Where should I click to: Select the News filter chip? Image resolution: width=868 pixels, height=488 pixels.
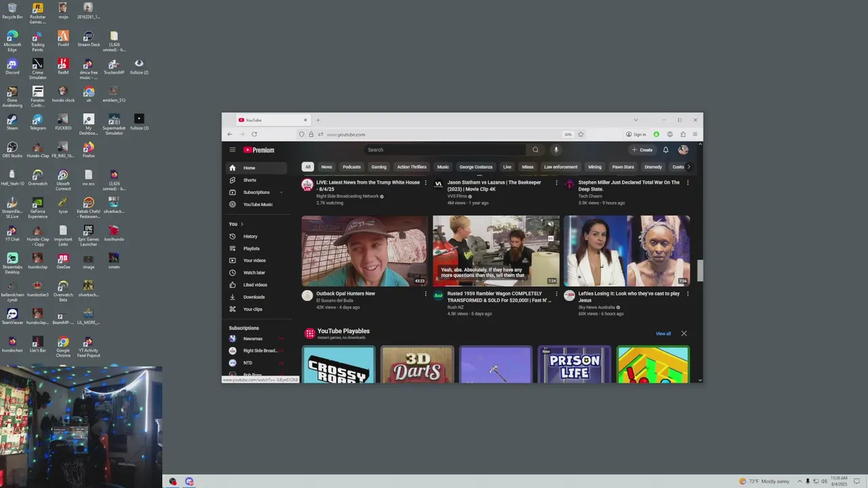[x=327, y=167]
